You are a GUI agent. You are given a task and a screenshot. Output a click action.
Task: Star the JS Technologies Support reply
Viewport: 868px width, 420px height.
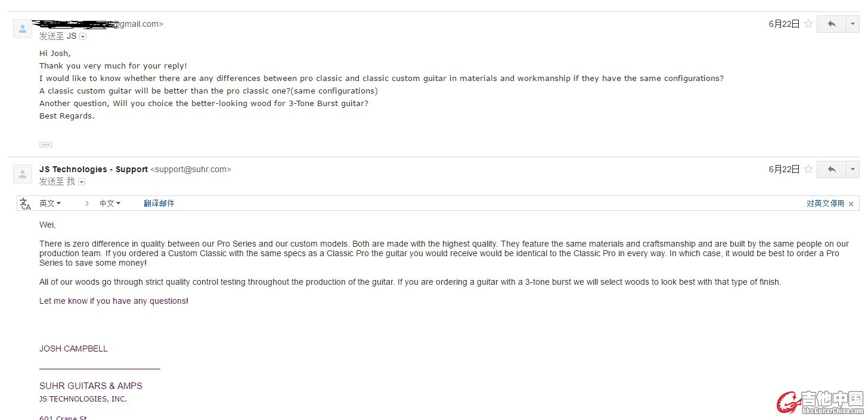point(808,169)
